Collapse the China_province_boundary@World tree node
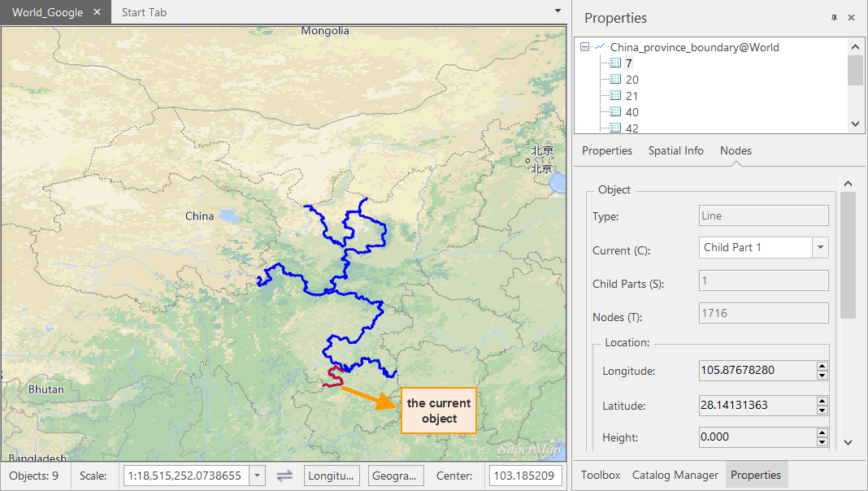 click(x=585, y=47)
